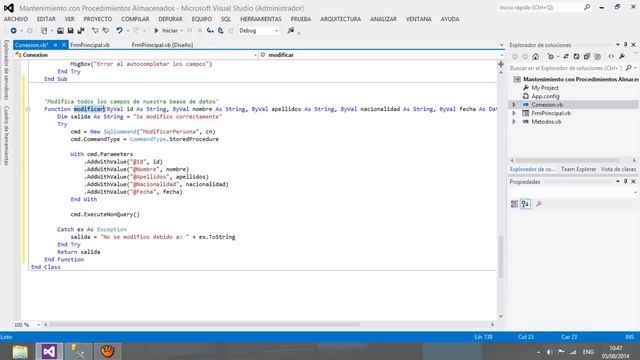Screen dimensions: 640x360
Task: Open the HERRAMIENTAS menu
Action: click(261, 19)
